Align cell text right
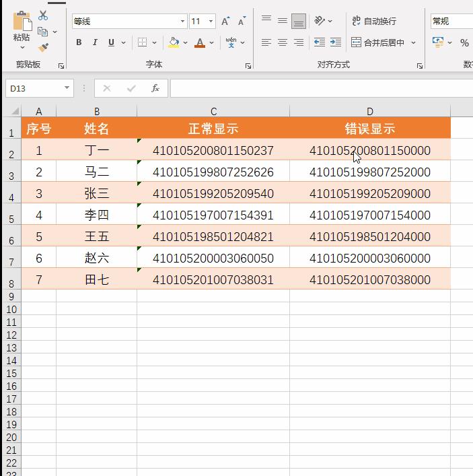 pyautogui.click(x=299, y=42)
